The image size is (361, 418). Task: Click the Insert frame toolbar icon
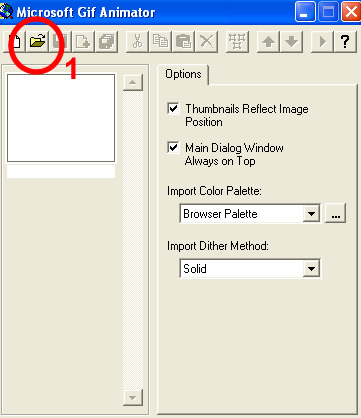click(83, 42)
